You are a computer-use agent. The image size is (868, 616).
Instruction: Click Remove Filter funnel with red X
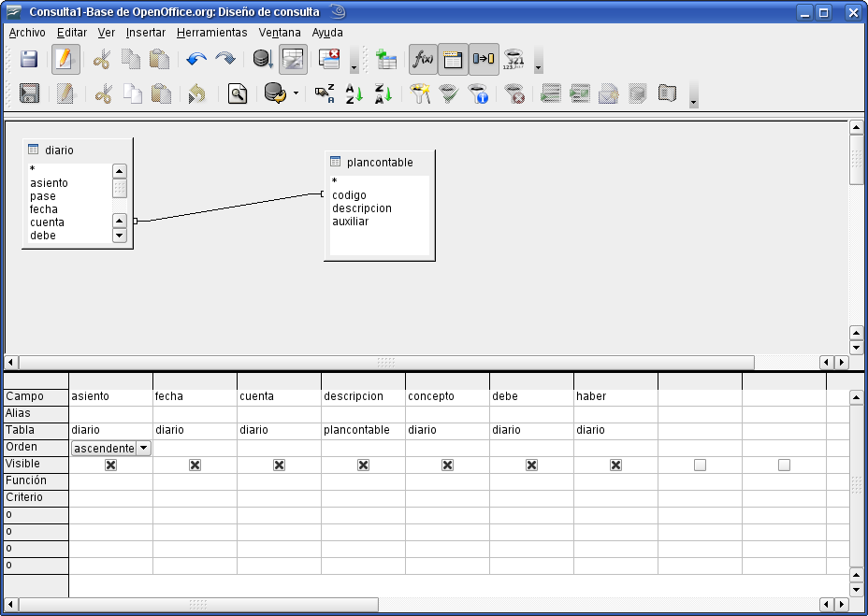[514, 93]
